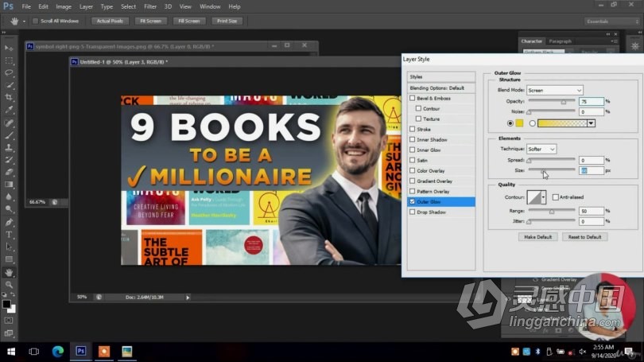644x362 pixels.
Task: Select the Move tool
Action: (x=9, y=48)
